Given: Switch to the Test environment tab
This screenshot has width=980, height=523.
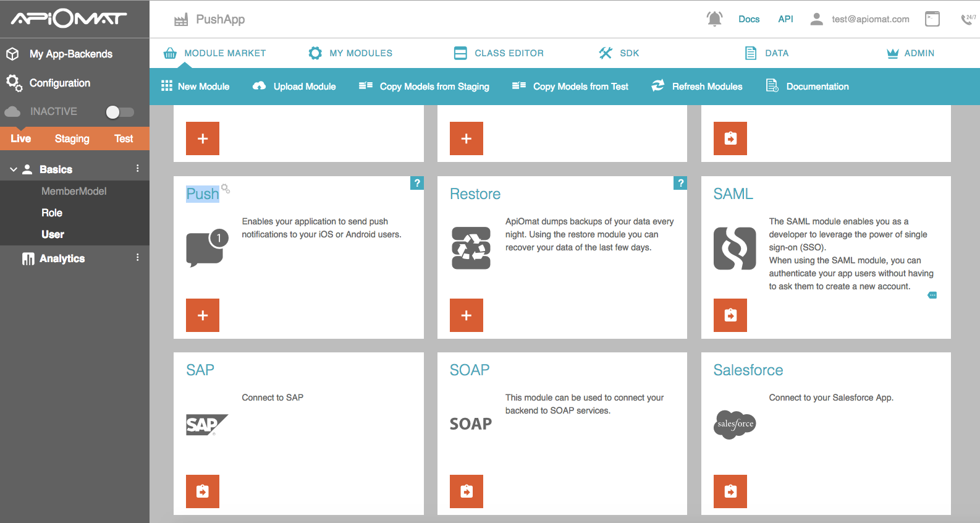Looking at the screenshot, I should tap(124, 138).
